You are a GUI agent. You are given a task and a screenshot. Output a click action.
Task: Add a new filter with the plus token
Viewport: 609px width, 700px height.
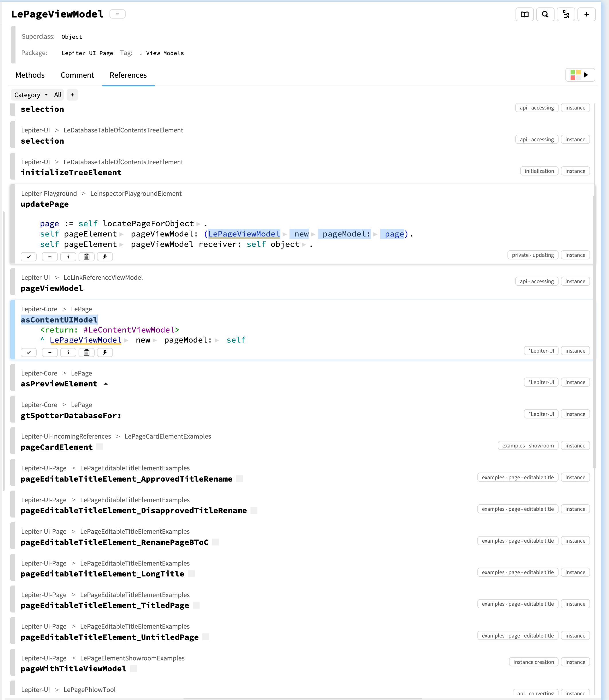pyautogui.click(x=72, y=95)
